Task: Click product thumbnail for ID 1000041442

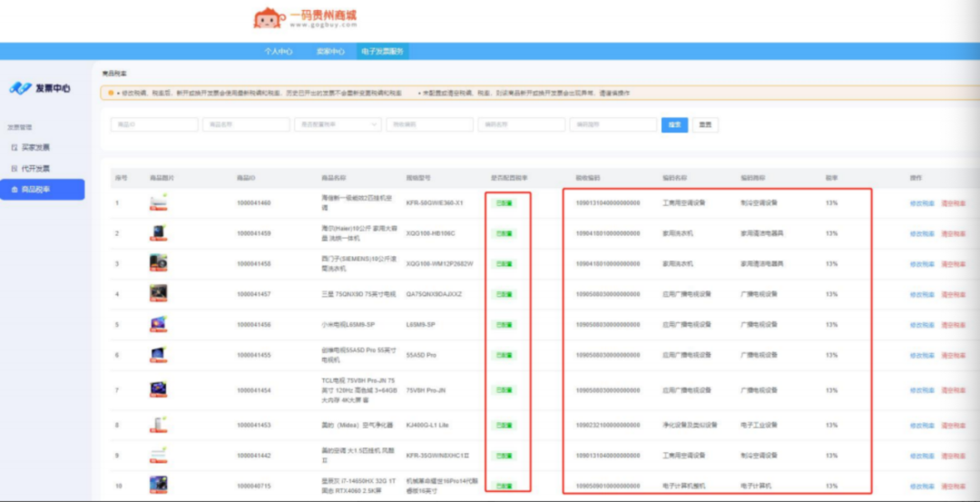Action: [x=159, y=455]
